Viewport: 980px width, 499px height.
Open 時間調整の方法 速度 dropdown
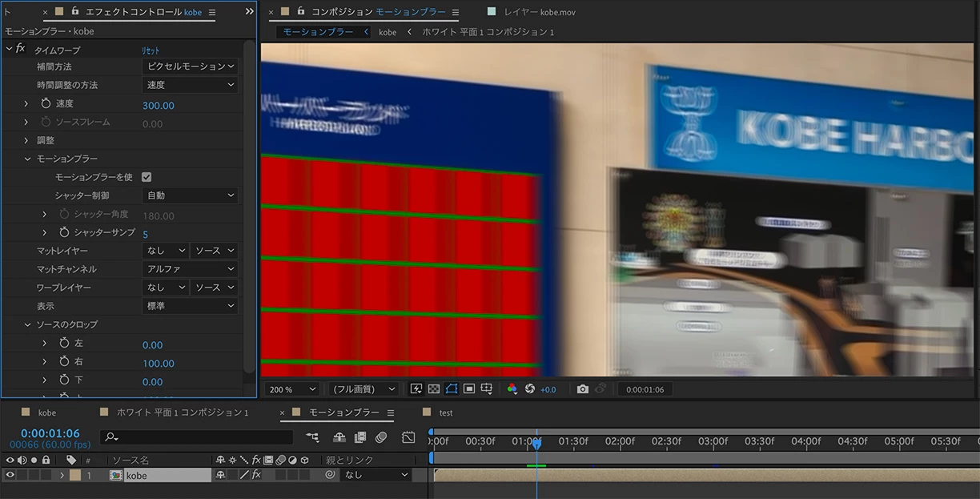190,85
